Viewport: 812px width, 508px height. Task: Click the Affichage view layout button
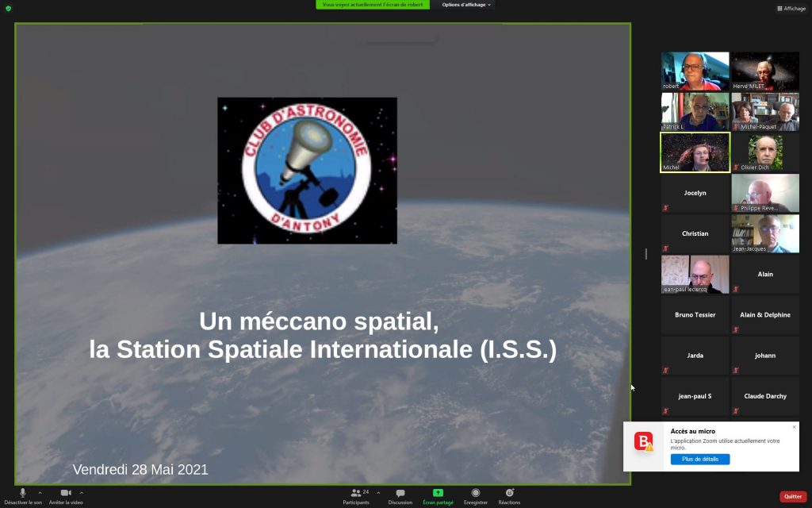791,8
